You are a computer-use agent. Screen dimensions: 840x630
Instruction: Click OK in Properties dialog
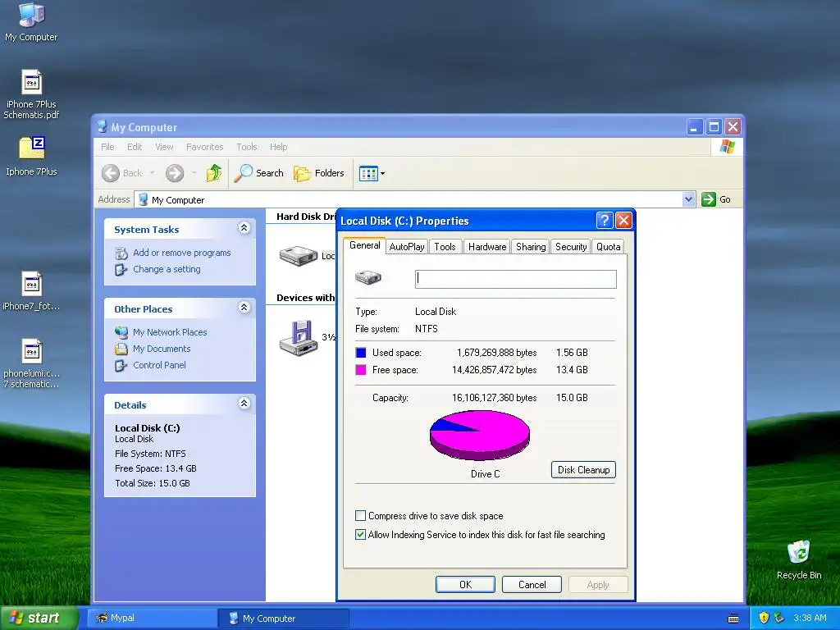click(x=466, y=584)
